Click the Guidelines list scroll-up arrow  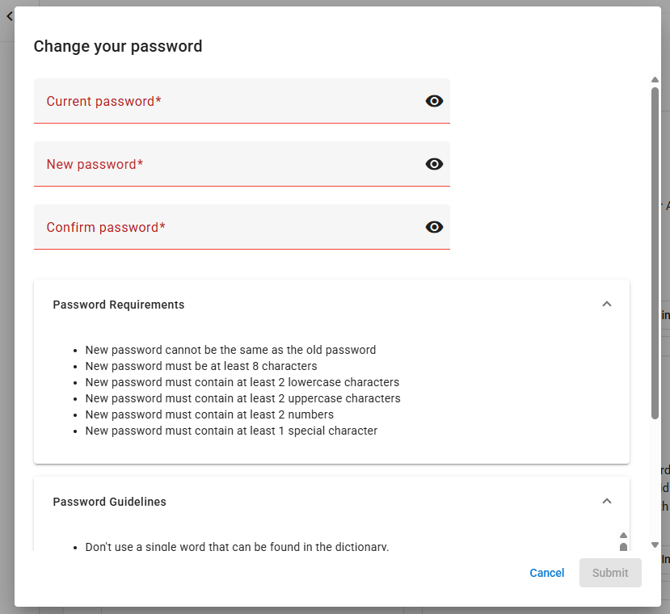coord(623,536)
